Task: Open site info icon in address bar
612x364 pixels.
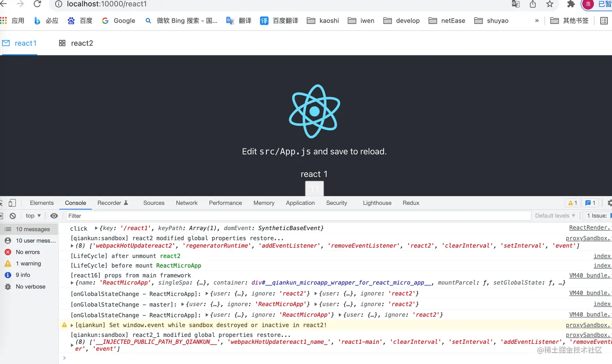Action: 58,4
